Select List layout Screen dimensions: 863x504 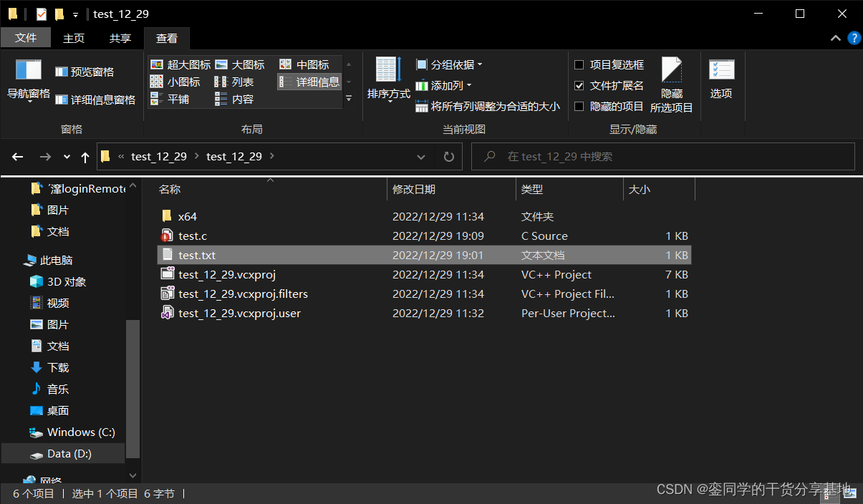[x=234, y=82]
